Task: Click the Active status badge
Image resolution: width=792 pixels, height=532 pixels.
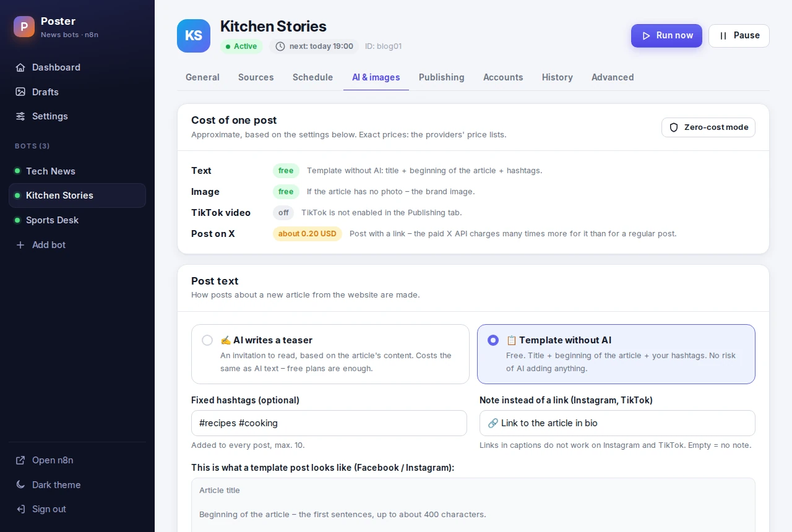Action: tap(241, 46)
